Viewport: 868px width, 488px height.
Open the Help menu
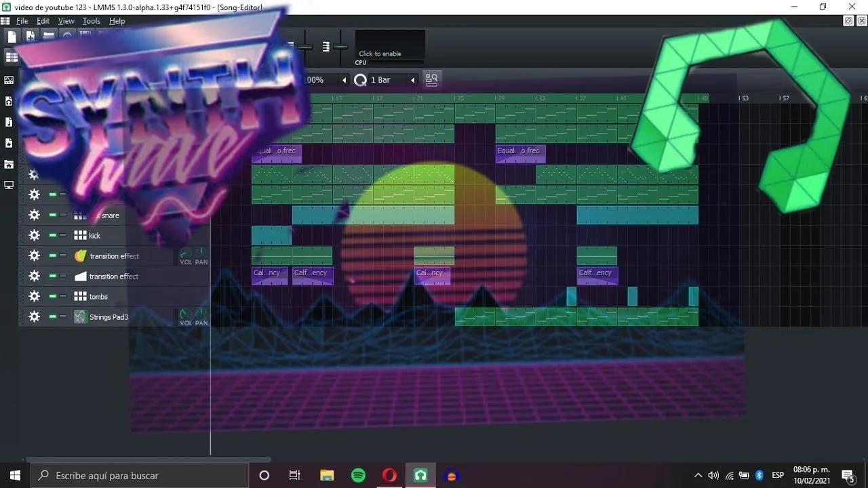tap(117, 21)
